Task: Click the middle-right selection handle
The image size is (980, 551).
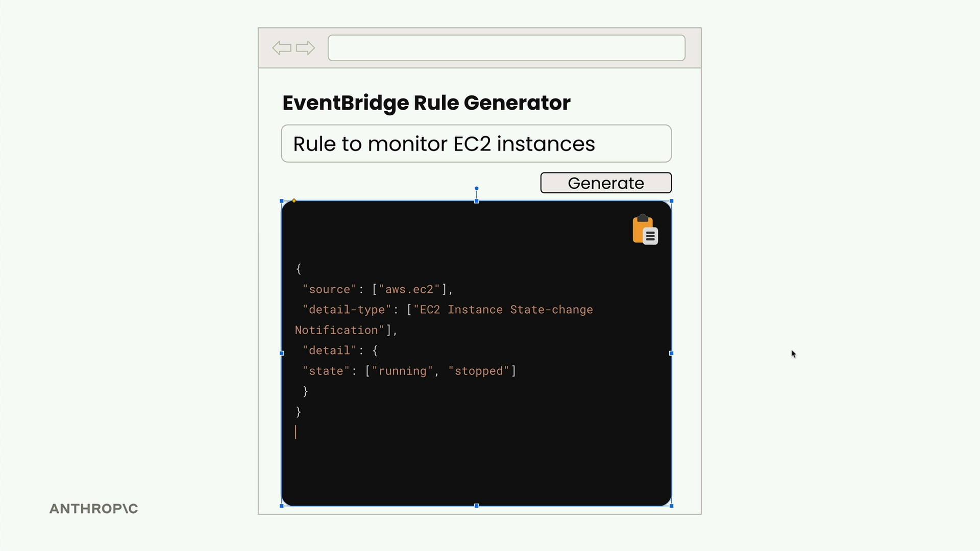Action: pos(671,353)
